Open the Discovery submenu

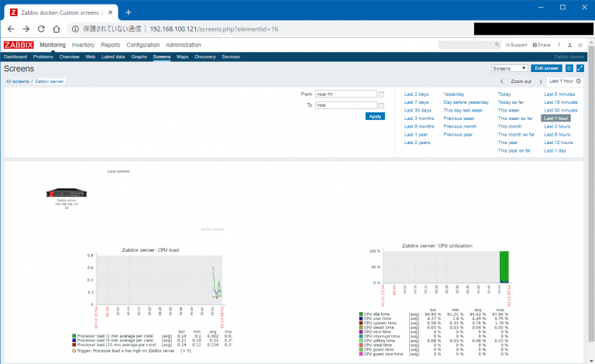click(x=205, y=57)
